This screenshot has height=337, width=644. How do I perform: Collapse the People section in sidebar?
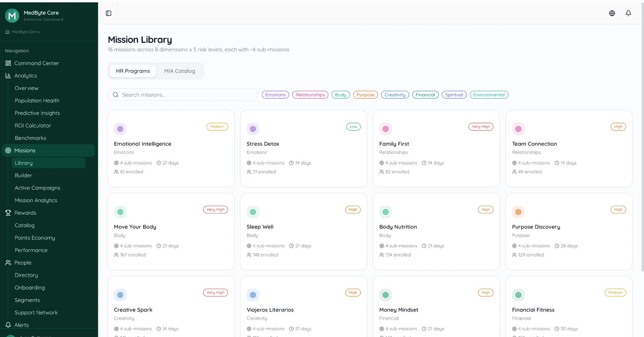tap(49, 262)
